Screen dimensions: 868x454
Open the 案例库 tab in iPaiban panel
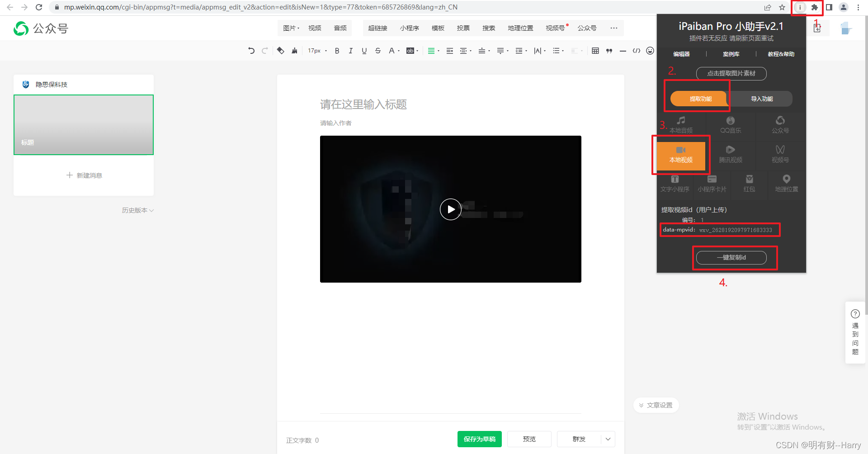click(x=731, y=54)
